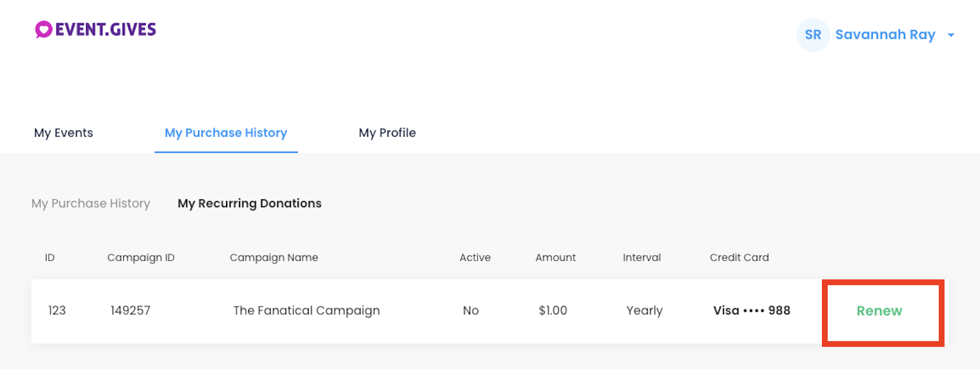This screenshot has height=369, width=980.
Task: Select the My Recurring Donations sub-tab
Action: click(x=249, y=203)
